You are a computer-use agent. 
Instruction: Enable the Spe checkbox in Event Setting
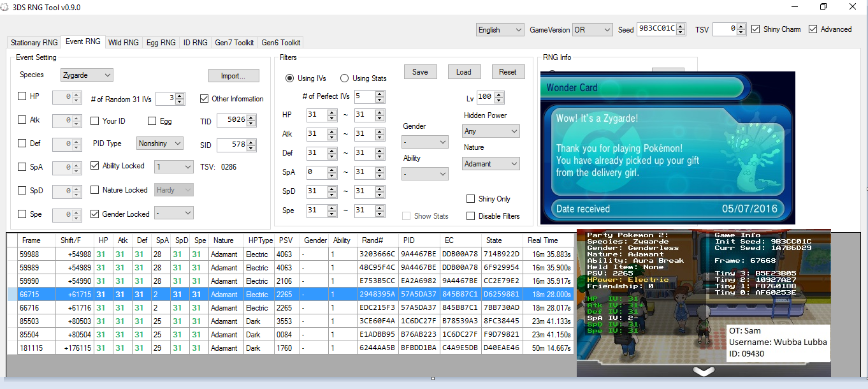[22, 214]
